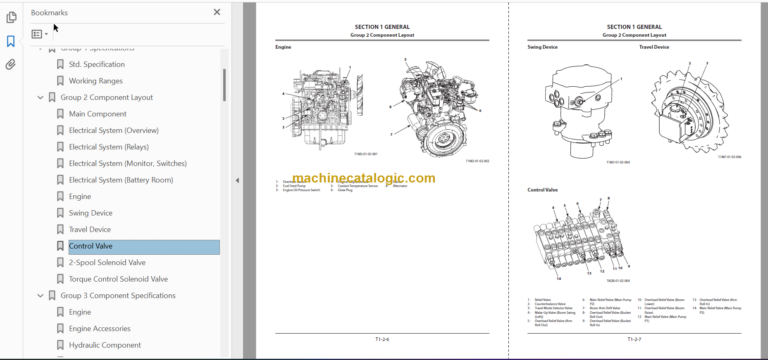The height and width of the screenshot is (360, 768).
Task: Click the bookmark icon beside 2-Spool Solenoid Valve
Action: tap(60, 263)
